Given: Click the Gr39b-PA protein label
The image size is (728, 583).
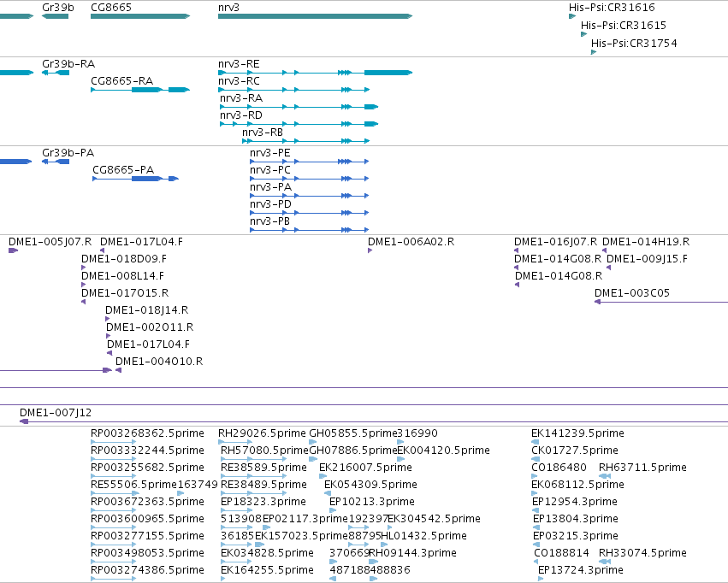Looking at the screenshot, I should tap(68, 153).
